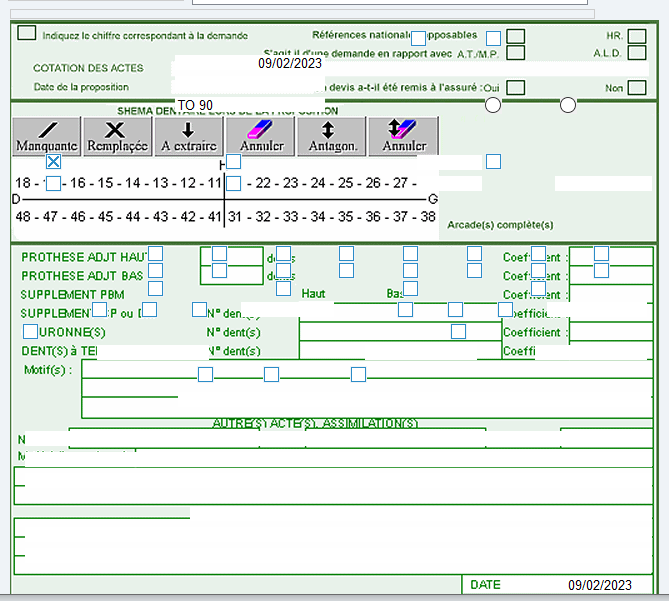Choose tooth 36 in the bottom row
Viewport: 669px width, 601px height.
[373, 217]
